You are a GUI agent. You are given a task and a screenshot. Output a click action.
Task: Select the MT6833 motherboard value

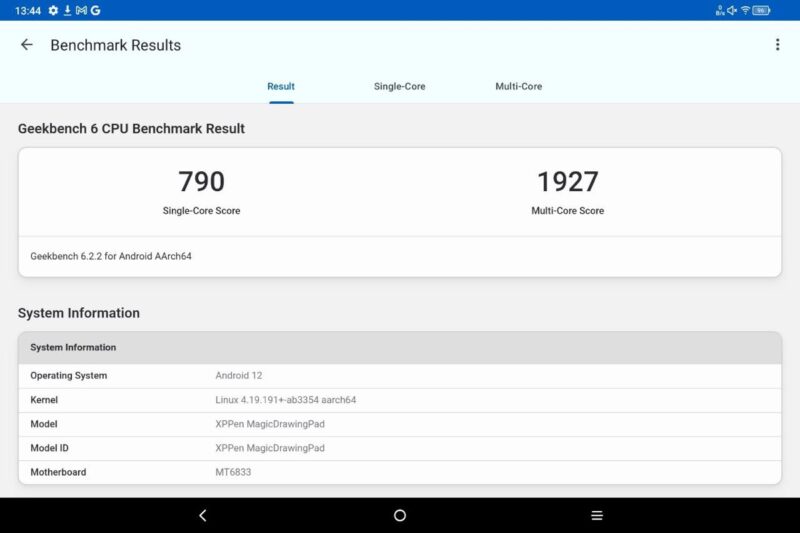(233, 472)
